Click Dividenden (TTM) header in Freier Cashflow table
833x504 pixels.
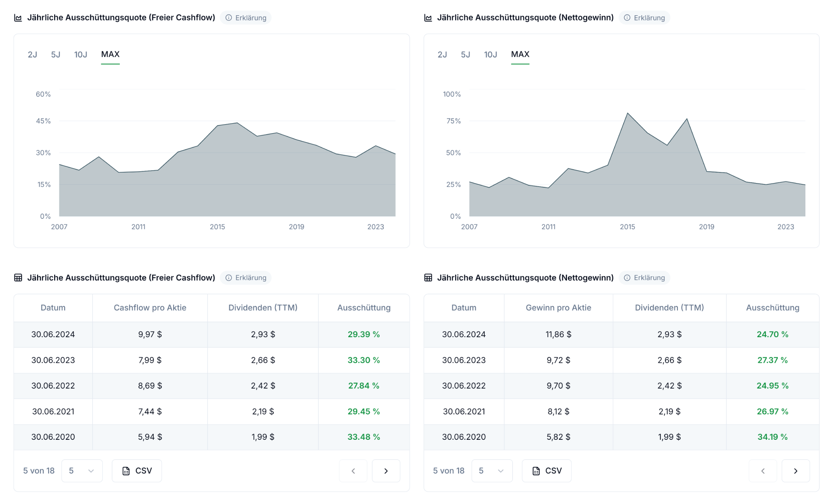click(x=263, y=308)
